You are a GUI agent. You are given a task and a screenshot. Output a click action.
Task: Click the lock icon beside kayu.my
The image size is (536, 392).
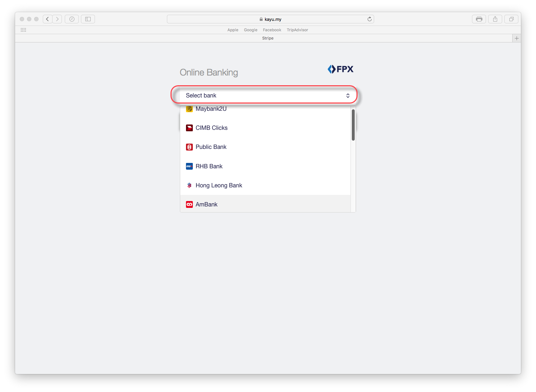point(261,19)
